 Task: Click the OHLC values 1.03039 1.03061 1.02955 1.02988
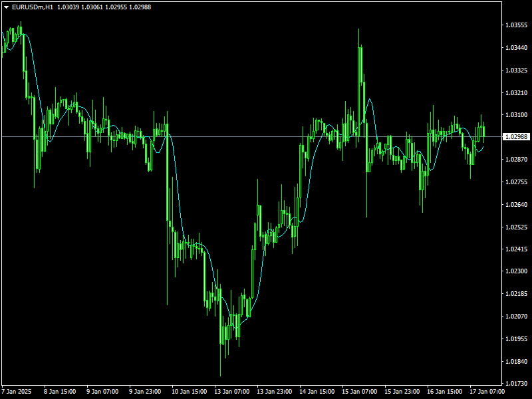click(104, 7)
